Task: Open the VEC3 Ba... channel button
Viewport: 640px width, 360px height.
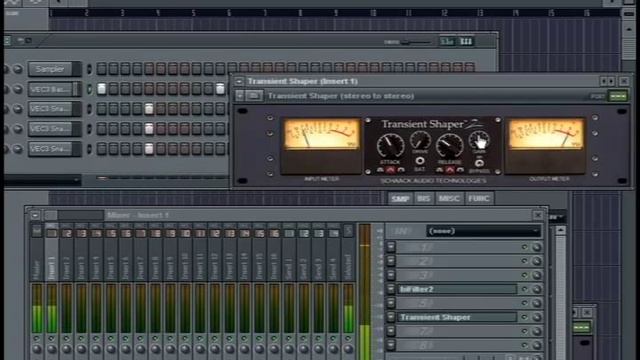Action: 50,89
